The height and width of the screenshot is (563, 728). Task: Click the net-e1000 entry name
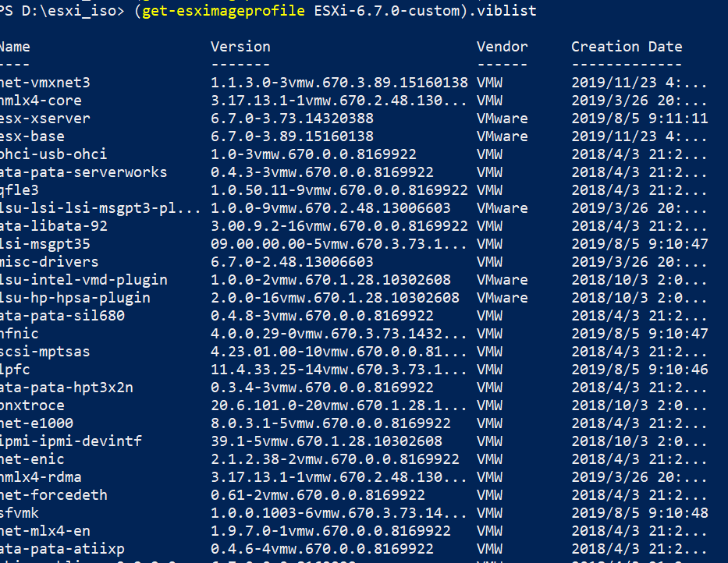click(x=36, y=423)
